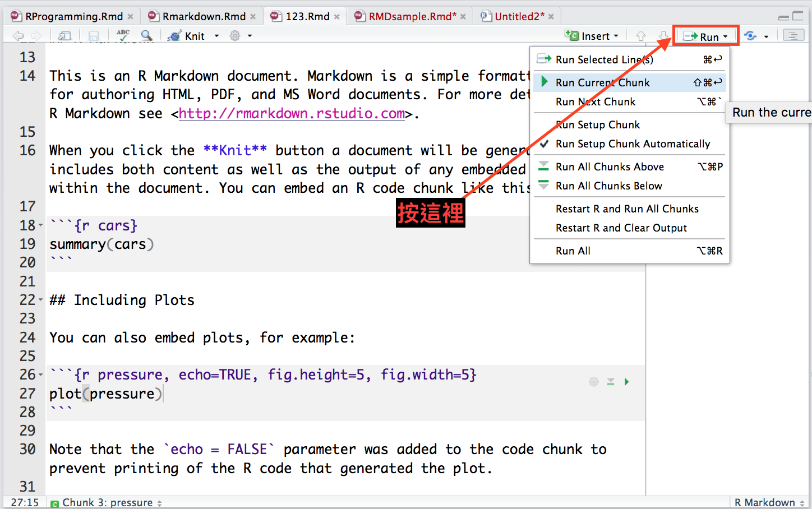Go to next chunk using down arrow
This screenshot has height=509, width=812.
pyautogui.click(x=663, y=36)
